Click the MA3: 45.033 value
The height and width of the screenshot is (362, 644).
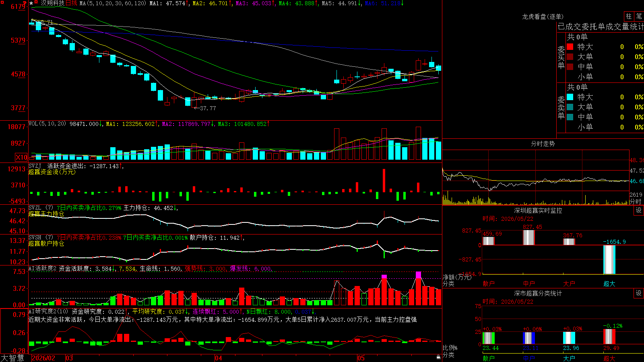[x=254, y=3]
